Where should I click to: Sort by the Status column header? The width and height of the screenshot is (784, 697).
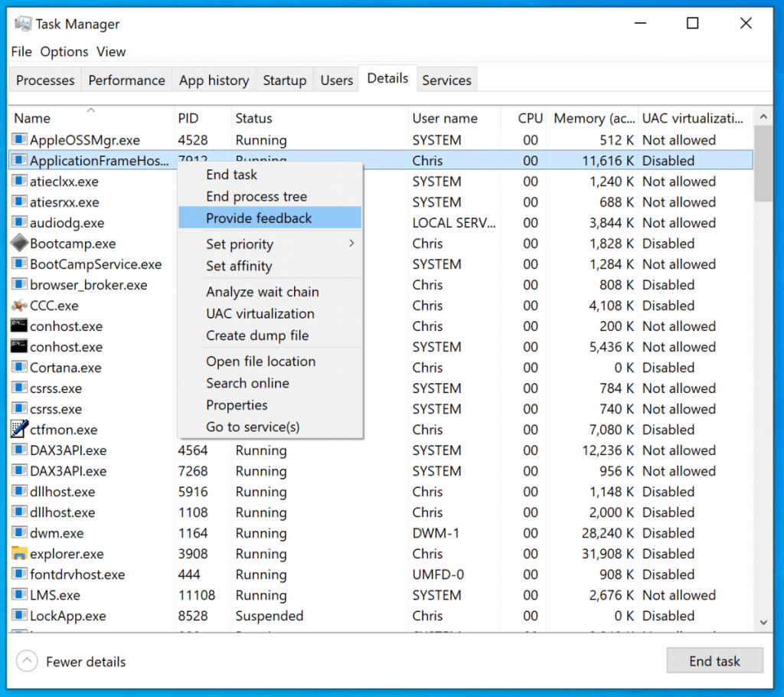[x=320, y=118]
